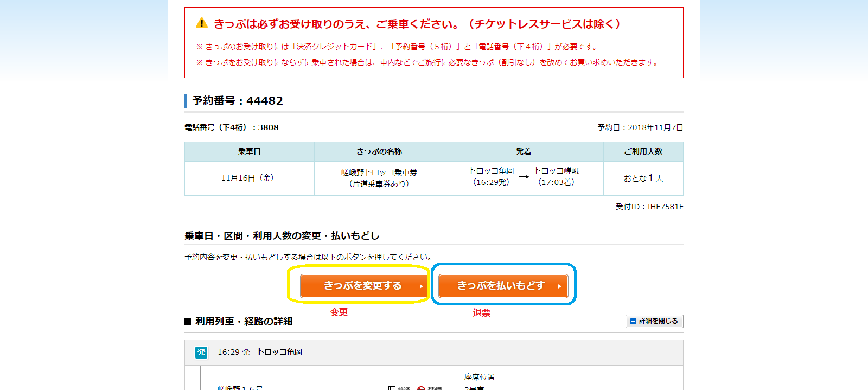Click the reservation number 44482 heading

(238, 101)
